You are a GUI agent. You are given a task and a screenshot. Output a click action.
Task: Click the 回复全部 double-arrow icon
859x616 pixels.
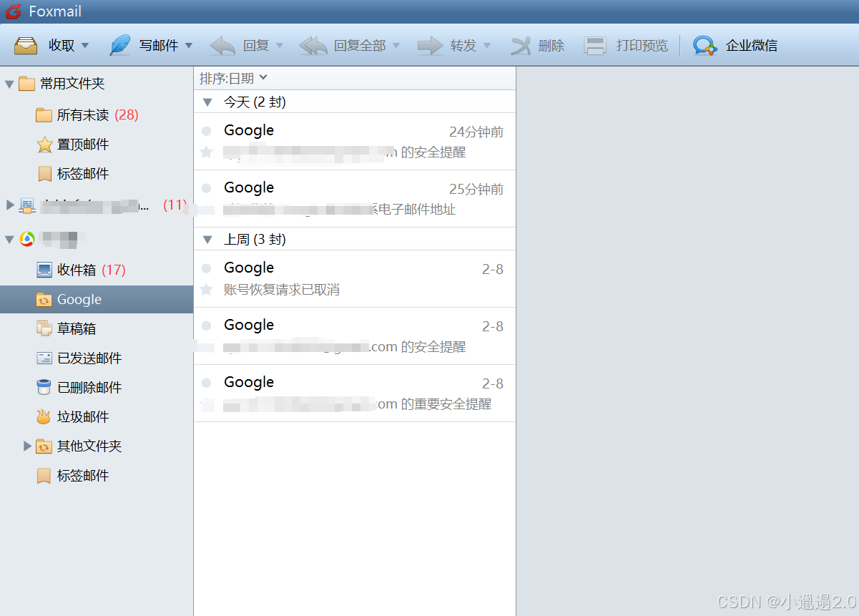pos(313,46)
